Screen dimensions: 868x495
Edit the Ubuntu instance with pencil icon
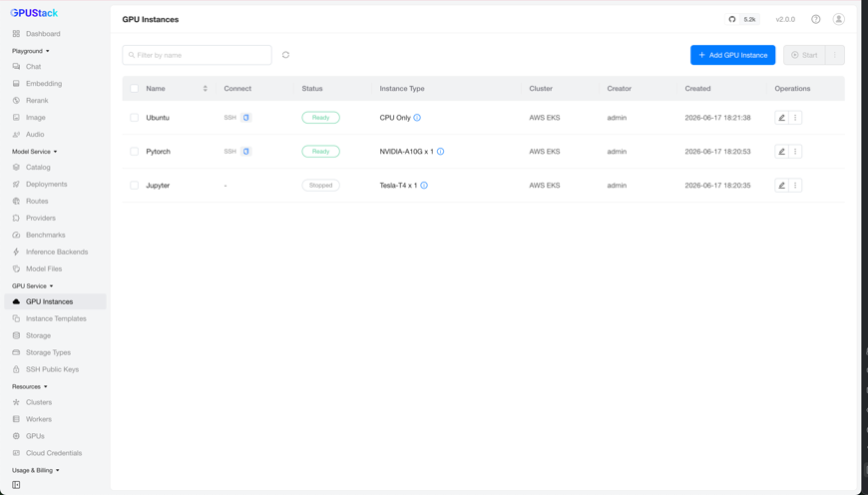pos(781,118)
